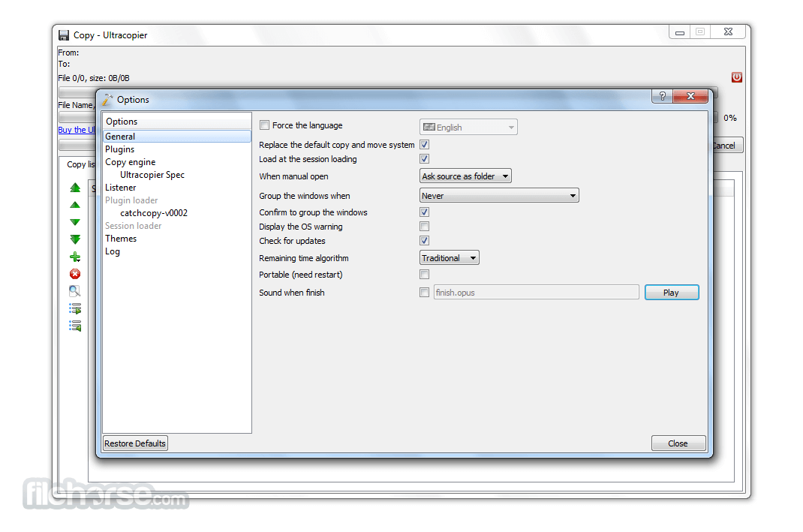Open the Ask source as folder dropdown
The height and width of the screenshot is (532, 803).
(x=465, y=176)
